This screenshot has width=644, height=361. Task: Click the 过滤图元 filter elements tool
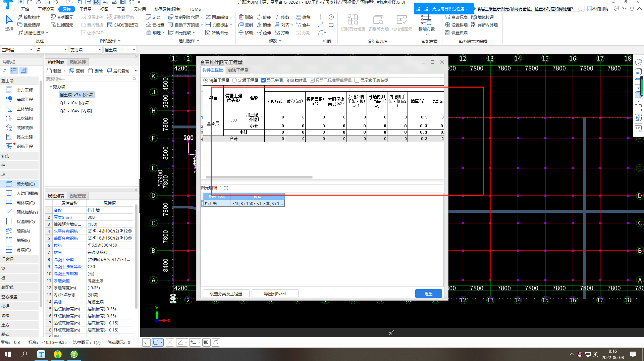pyautogui.click(x=62, y=25)
